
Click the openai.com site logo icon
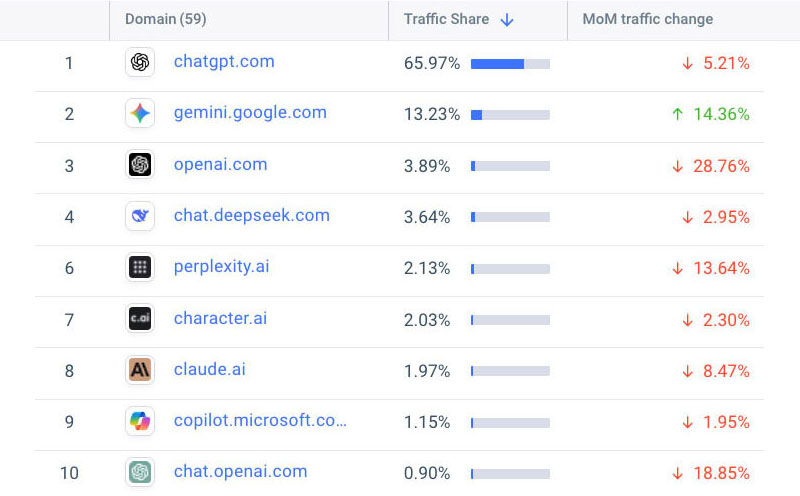point(140,165)
